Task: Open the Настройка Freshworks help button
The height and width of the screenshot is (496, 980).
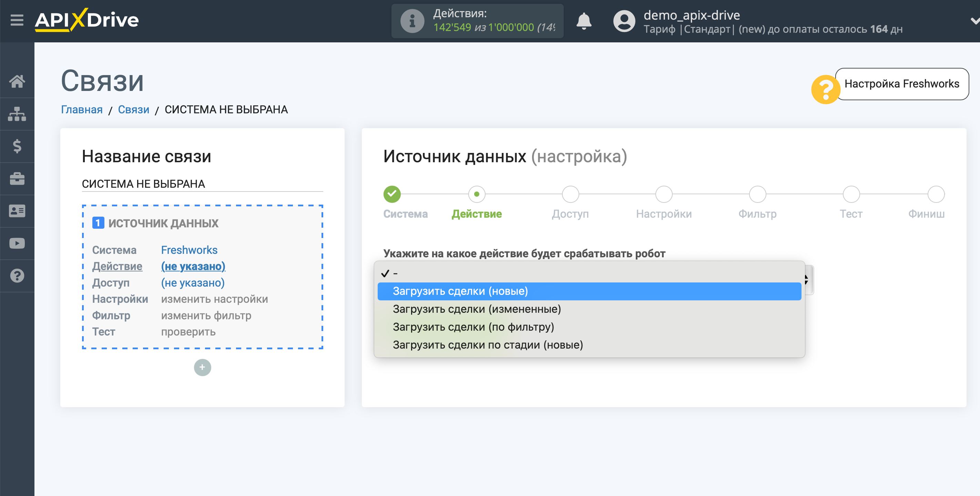Action: coord(902,84)
